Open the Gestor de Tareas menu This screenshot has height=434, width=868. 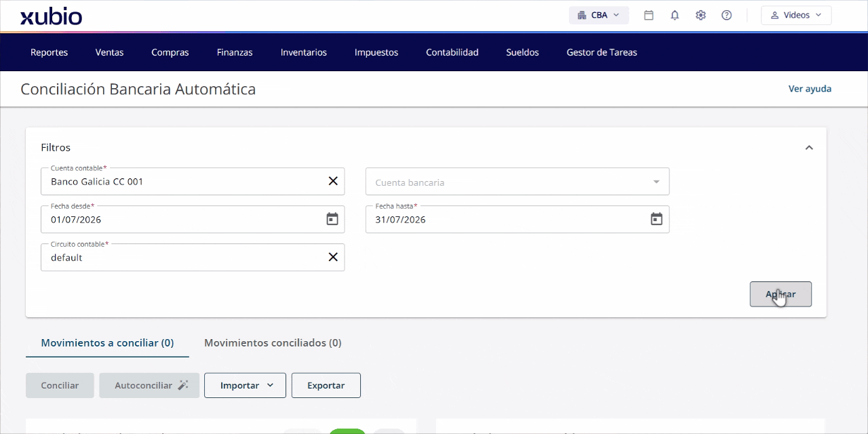click(x=601, y=52)
